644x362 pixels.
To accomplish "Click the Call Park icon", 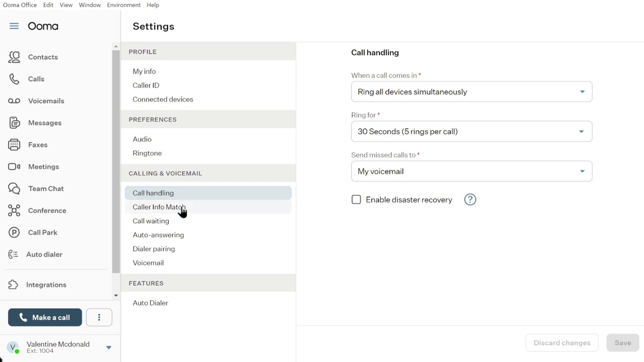I will tap(14, 232).
